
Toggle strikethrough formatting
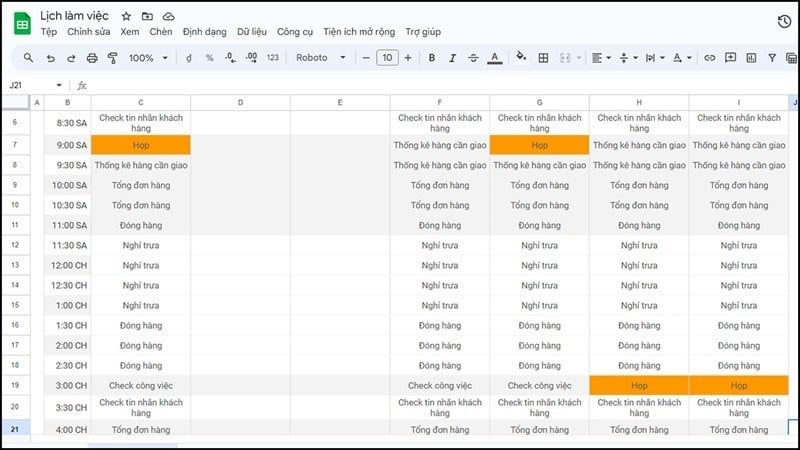coord(473,58)
